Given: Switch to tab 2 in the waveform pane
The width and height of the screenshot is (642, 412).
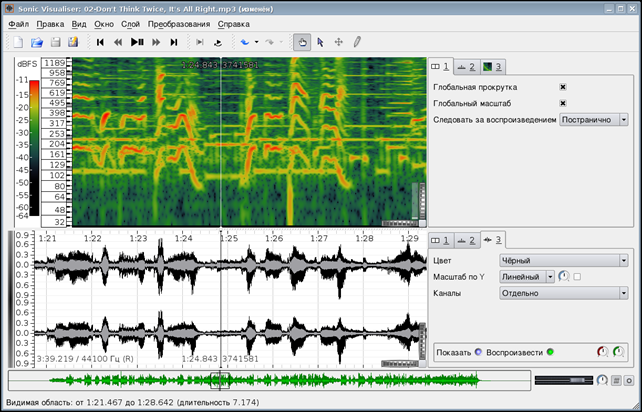Looking at the screenshot, I should coord(466,240).
